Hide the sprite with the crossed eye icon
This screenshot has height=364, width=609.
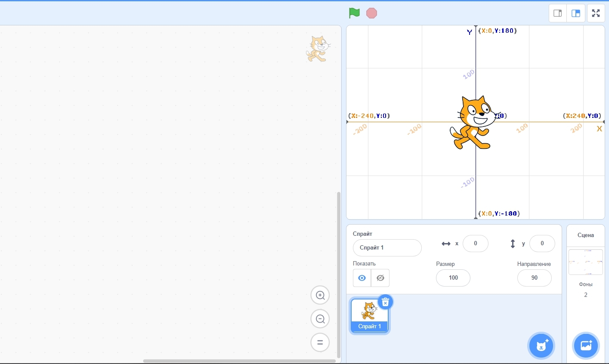pos(380,278)
